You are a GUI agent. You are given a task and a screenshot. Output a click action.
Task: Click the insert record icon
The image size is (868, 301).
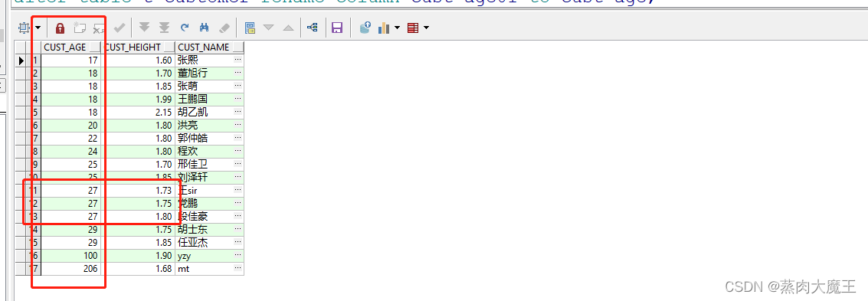pyautogui.click(x=80, y=28)
